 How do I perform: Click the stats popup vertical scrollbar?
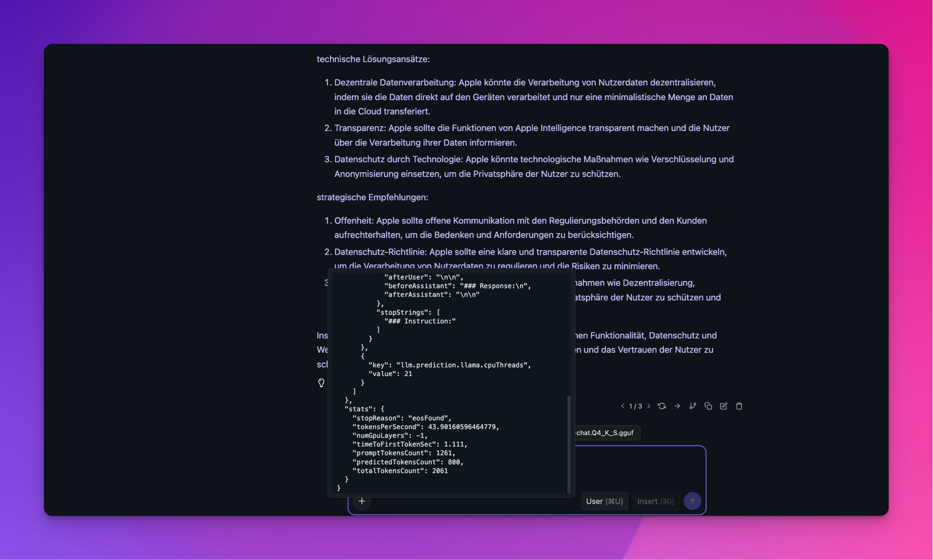[569, 444]
